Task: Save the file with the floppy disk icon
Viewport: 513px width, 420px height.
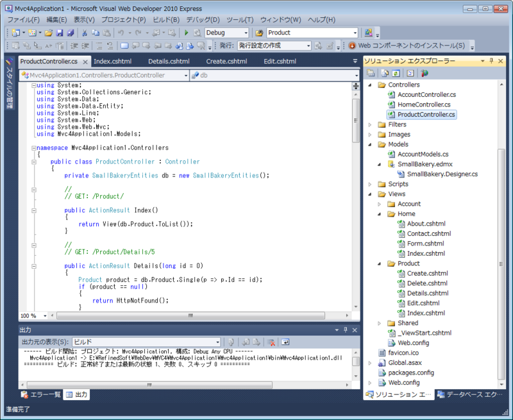Action: click(59, 33)
